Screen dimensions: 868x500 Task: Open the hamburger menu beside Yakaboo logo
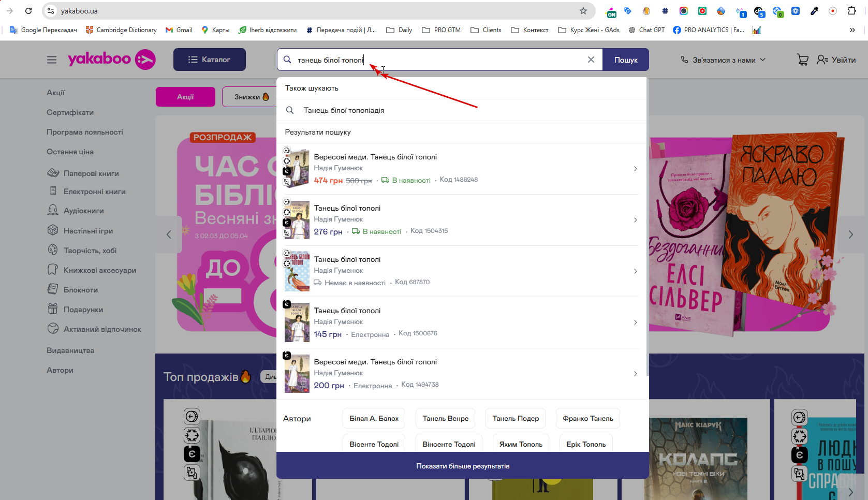[x=52, y=60]
